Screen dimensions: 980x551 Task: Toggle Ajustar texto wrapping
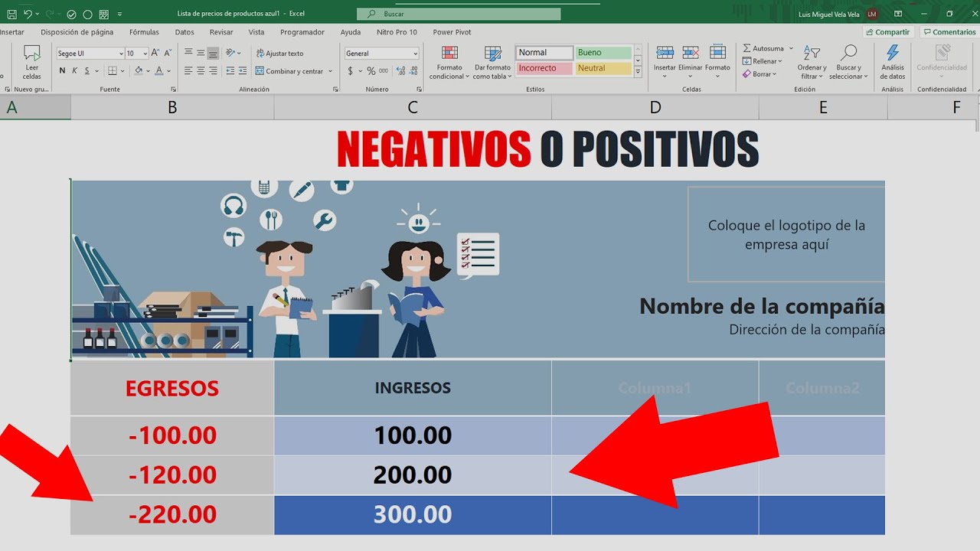[x=279, y=54]
